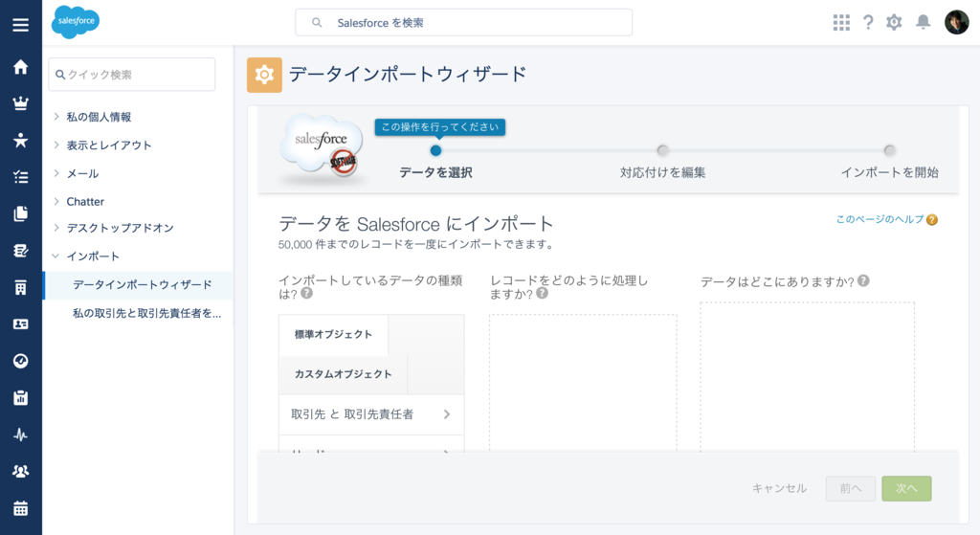Screen dimensions: 980x535
Task: Select カスタムオブジェクト tab
Action: point(344,374)
